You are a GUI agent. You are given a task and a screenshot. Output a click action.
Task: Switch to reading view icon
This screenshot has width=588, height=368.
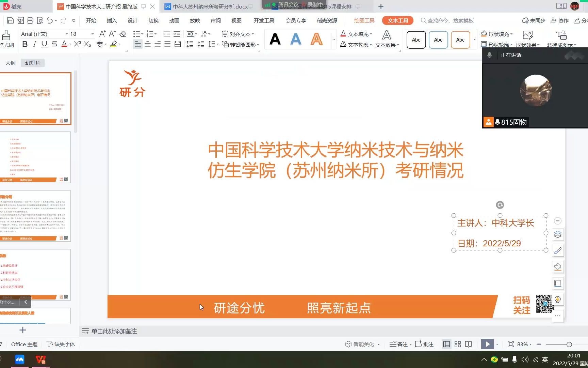click(x=469, y=344)
